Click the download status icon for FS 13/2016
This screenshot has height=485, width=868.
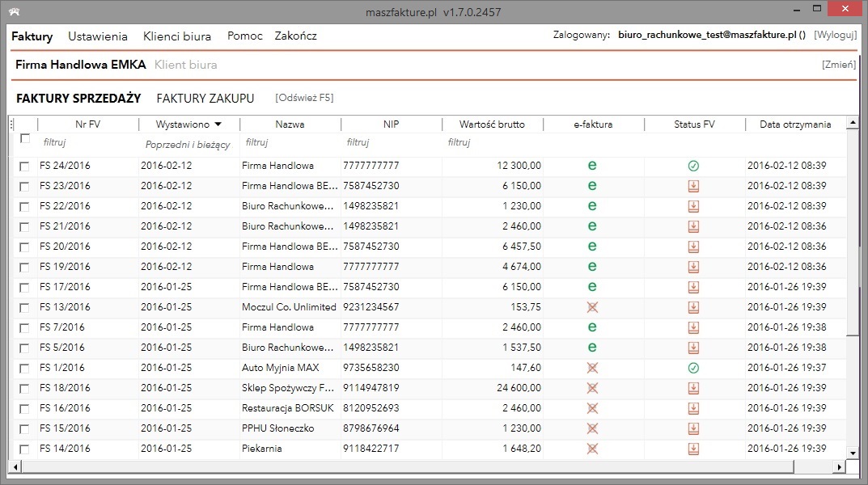[693, 307]
